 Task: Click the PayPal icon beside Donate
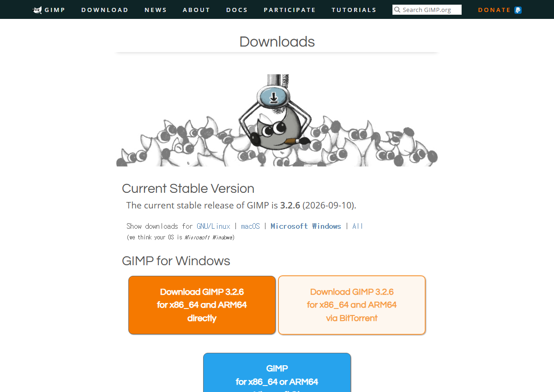pos(518,10)
